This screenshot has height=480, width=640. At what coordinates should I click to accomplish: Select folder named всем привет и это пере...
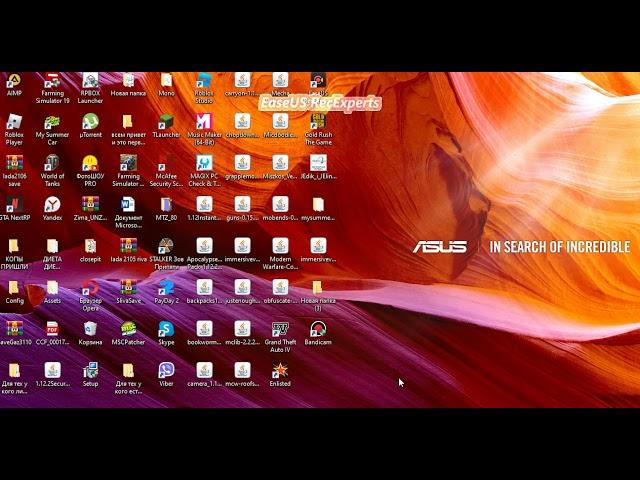click(128, 130)
